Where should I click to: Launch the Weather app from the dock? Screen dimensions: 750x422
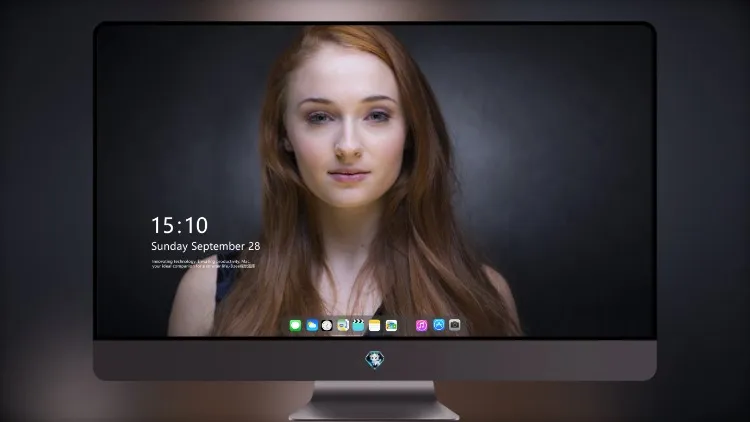coord(312,326)
